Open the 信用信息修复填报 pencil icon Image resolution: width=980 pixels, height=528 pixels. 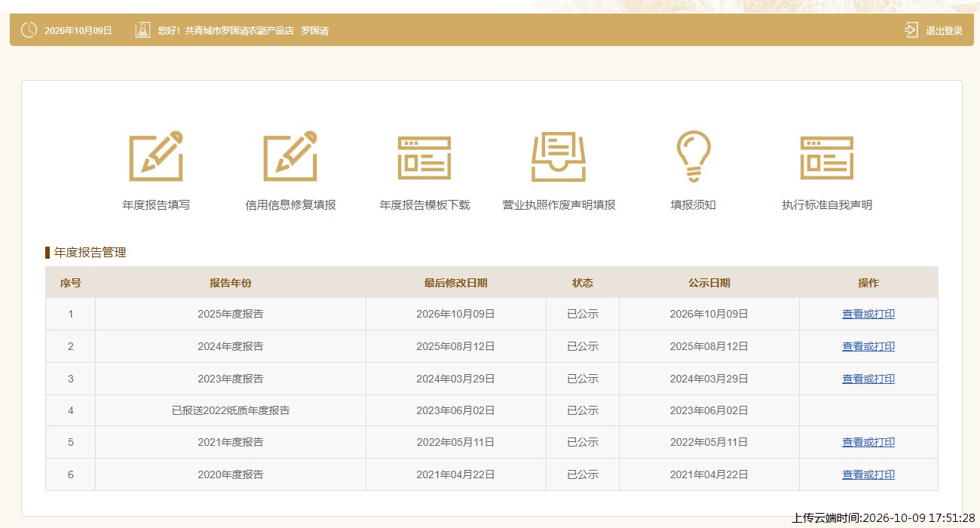coord(290,156)
